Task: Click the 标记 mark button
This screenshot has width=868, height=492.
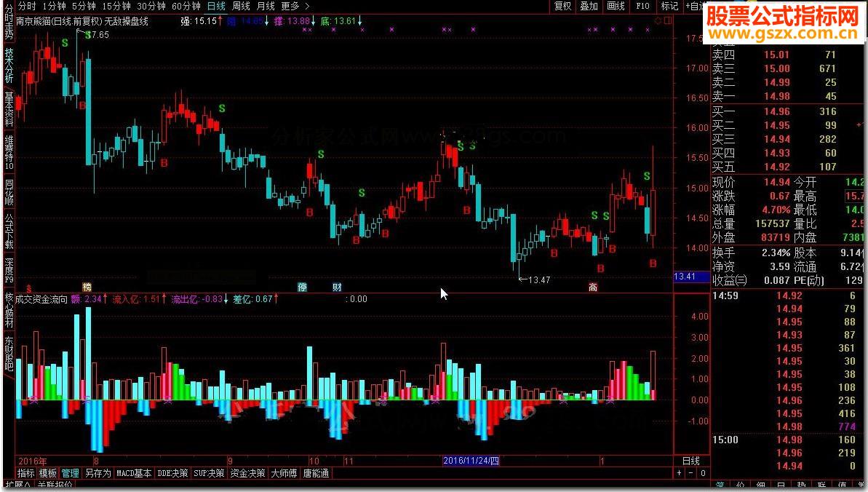Action: coord(669,6)
